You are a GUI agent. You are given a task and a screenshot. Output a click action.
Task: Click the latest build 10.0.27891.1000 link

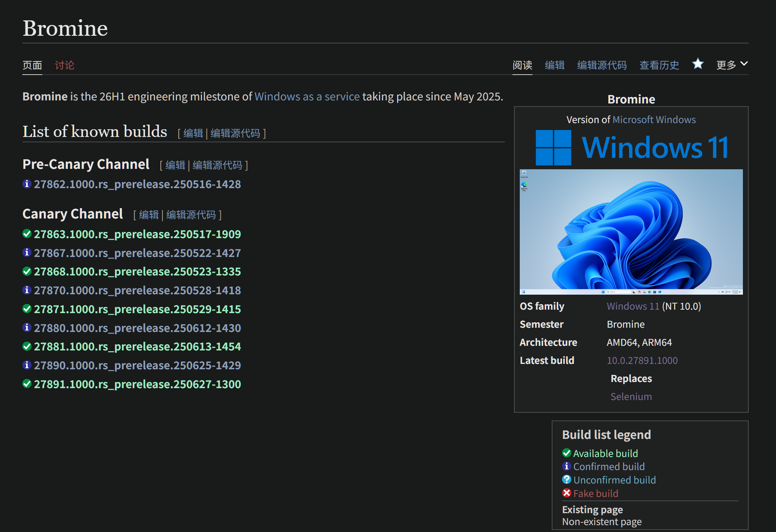(642, 360)
